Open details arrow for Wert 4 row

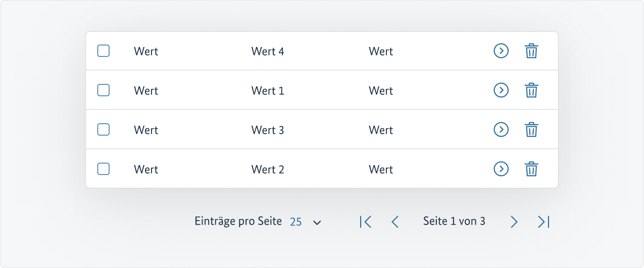(501, 50)
